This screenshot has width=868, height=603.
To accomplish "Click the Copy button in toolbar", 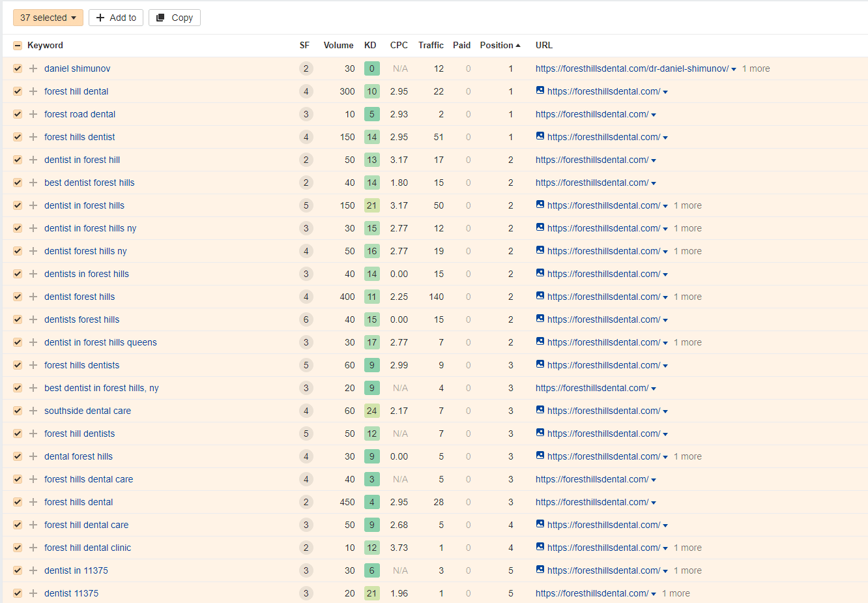I will pyautogui.click(x=175, y=18).
